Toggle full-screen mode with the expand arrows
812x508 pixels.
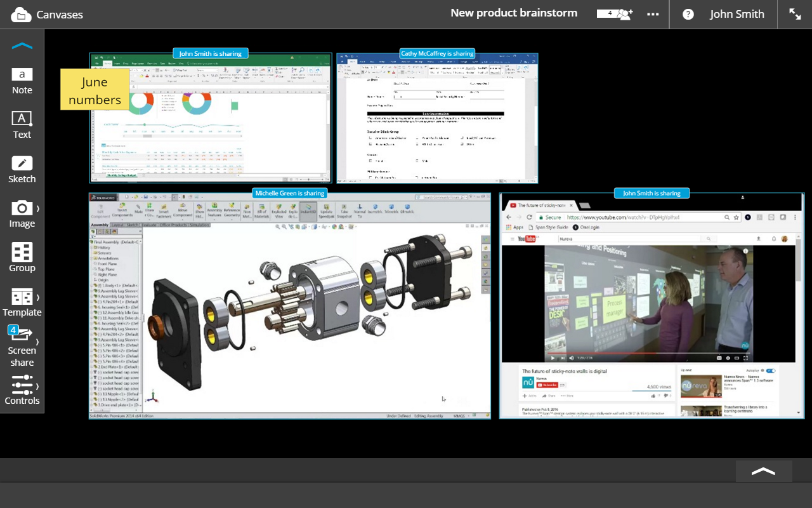795,14
